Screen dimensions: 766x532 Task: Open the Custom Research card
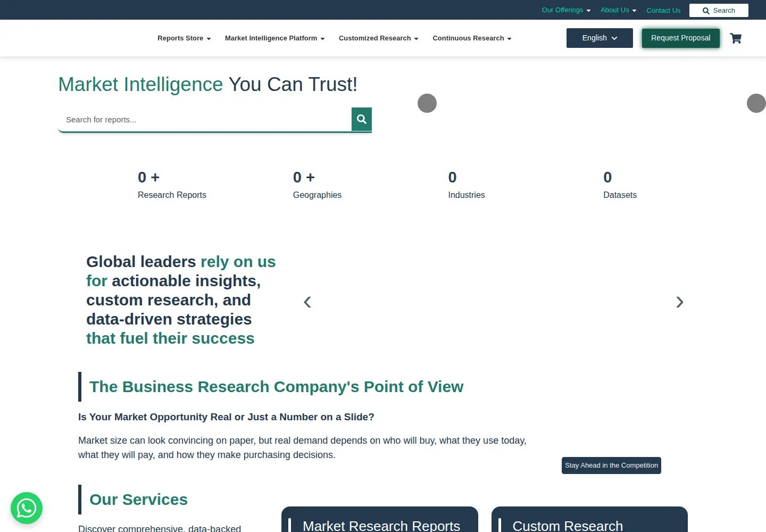click(x=589, y=519)
